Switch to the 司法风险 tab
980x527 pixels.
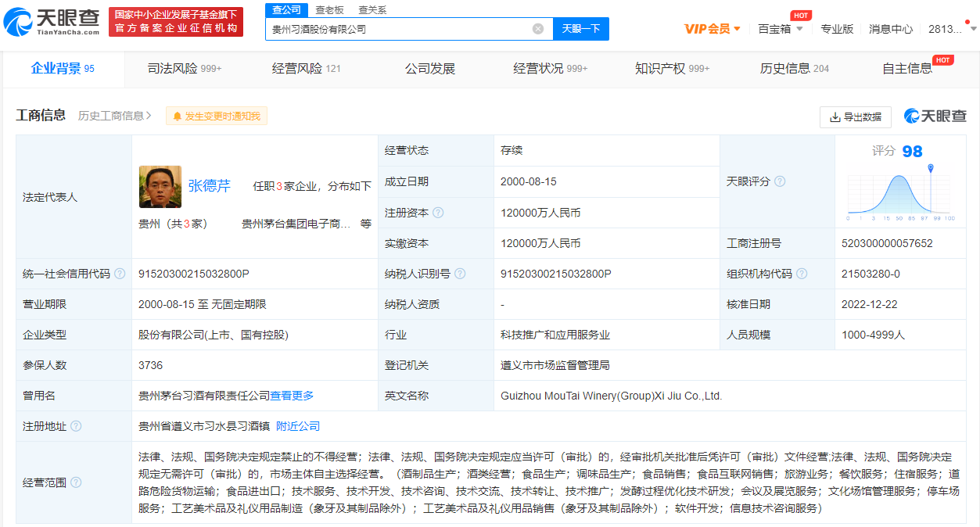184,69
